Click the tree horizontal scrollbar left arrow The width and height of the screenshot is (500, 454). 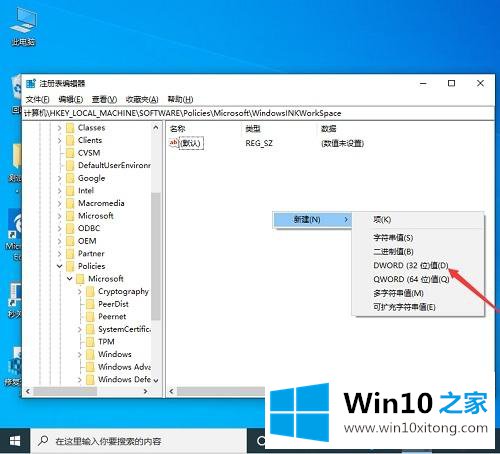pos(28,391)
